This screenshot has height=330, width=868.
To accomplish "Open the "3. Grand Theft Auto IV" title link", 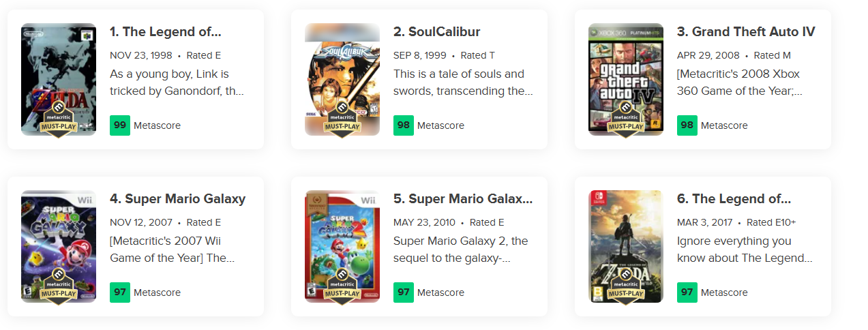I will [745, 32].
